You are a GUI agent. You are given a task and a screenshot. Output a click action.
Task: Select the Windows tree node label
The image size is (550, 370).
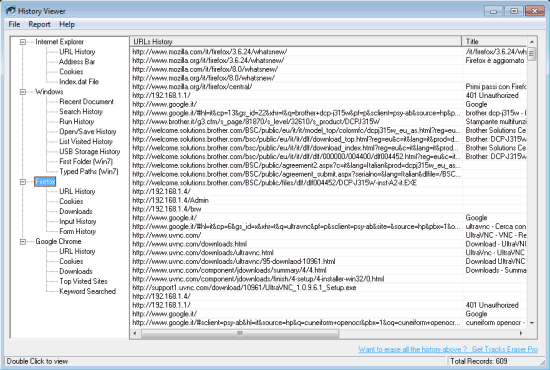pos(49,92)
